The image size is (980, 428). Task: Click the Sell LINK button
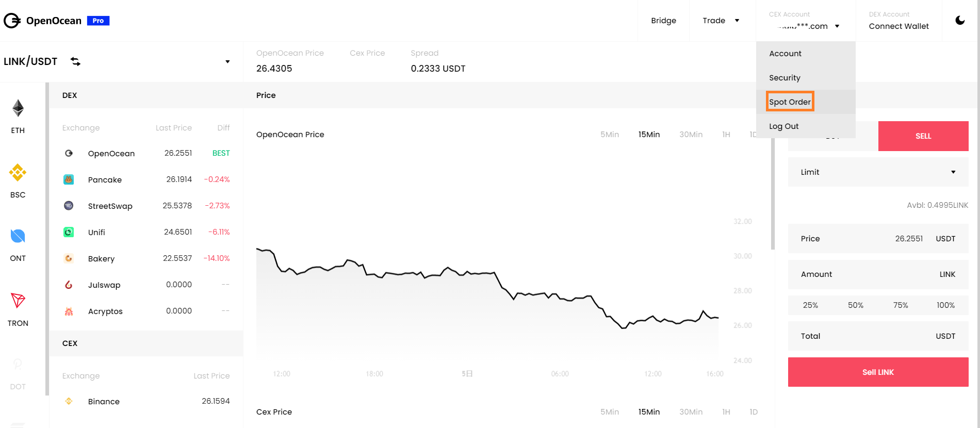tap(878, 372)
